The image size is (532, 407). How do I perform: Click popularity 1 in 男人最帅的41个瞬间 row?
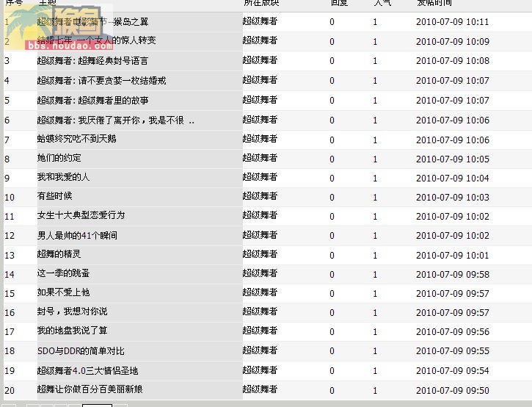[x=375, y=236]
